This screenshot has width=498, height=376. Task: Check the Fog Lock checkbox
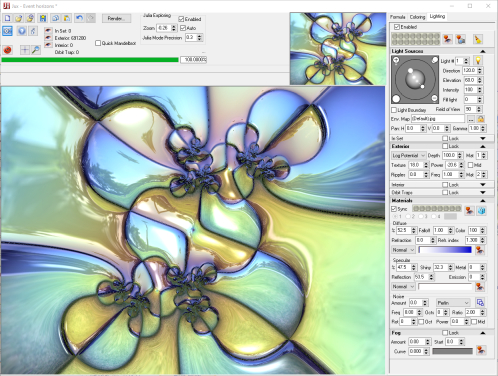point(445,333)
